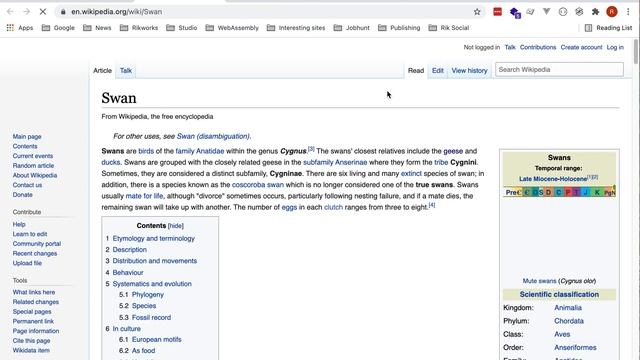Open the Donate link
The image size is (640, 360).
(22, 195)
